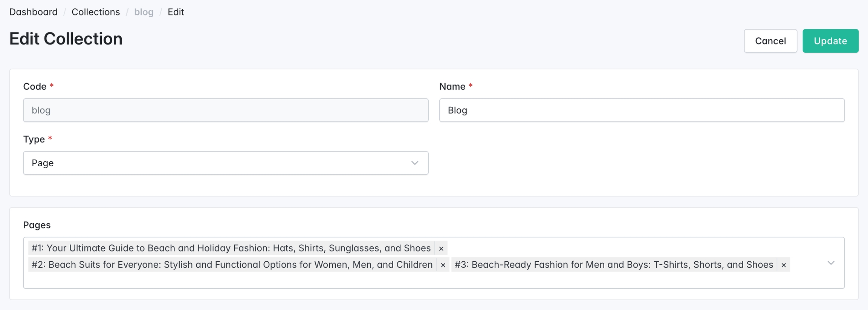The width and height of the screenshot is (868, 310).
Task: Save changes with the Update button
Action: tap(830, 41)
